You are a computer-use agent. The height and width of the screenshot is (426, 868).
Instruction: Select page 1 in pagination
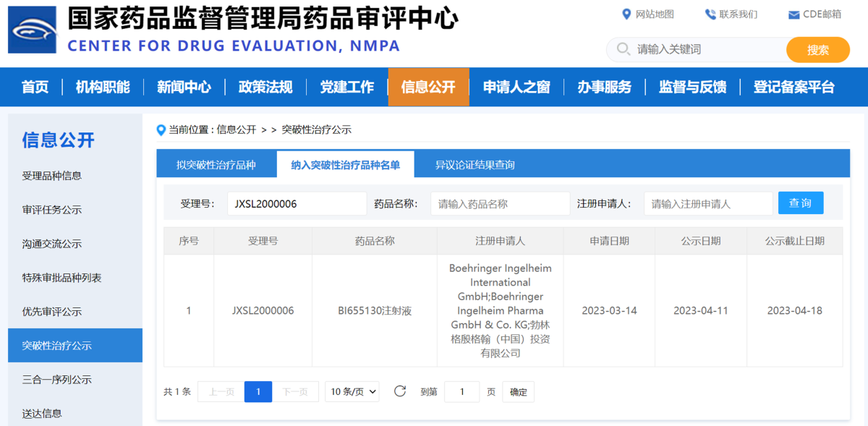(258, 391)
